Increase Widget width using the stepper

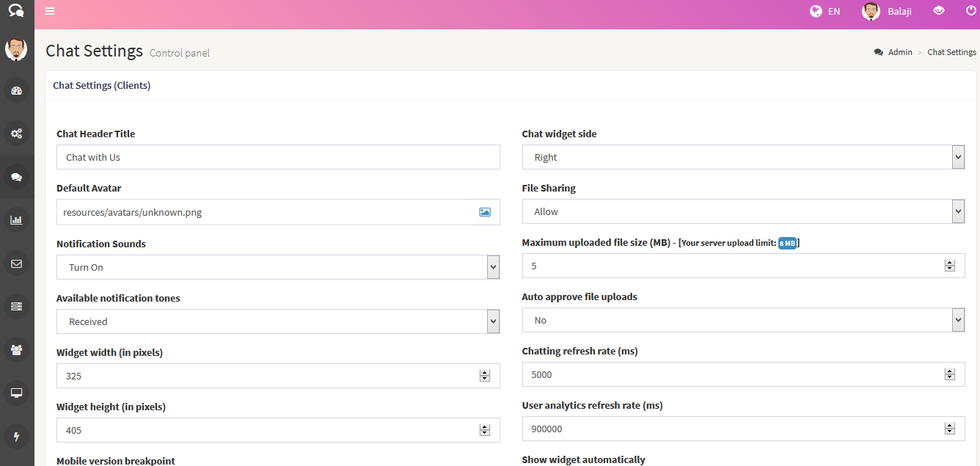(x=484, y=372)
